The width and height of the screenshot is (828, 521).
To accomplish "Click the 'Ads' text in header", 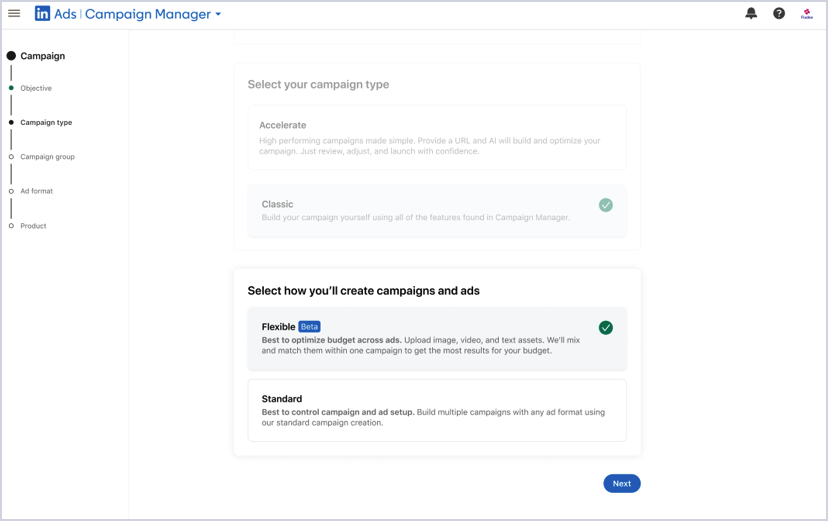I will point(65,14).
